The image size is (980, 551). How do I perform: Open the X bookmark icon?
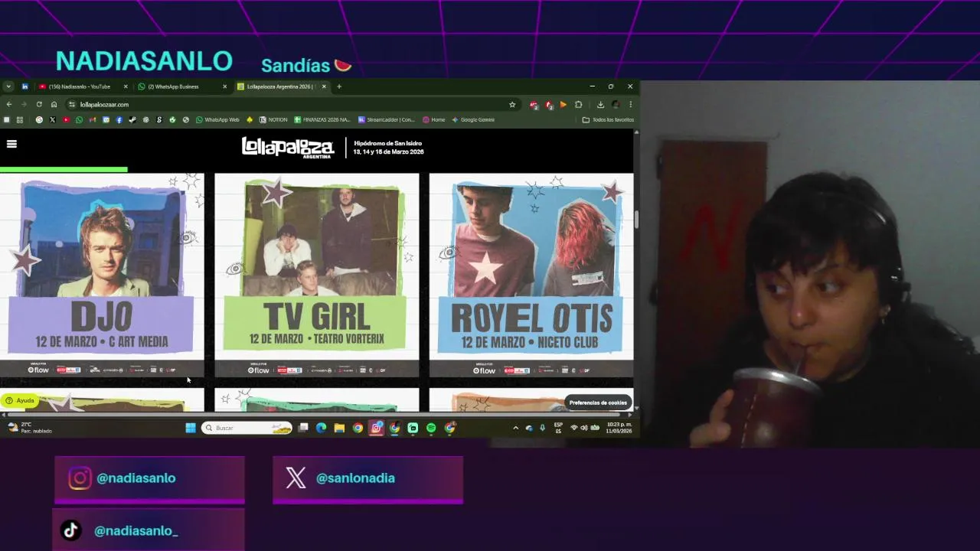tap(52, 119)
